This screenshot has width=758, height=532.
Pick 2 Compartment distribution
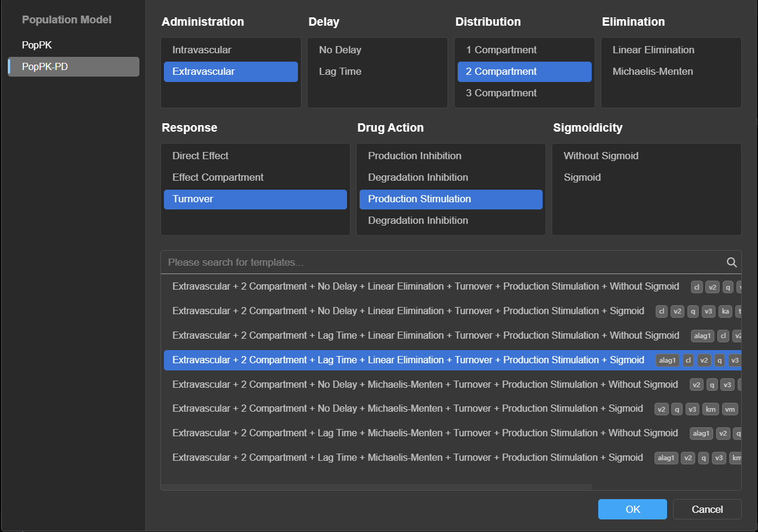pyautogui.click(x=525, y=71)
